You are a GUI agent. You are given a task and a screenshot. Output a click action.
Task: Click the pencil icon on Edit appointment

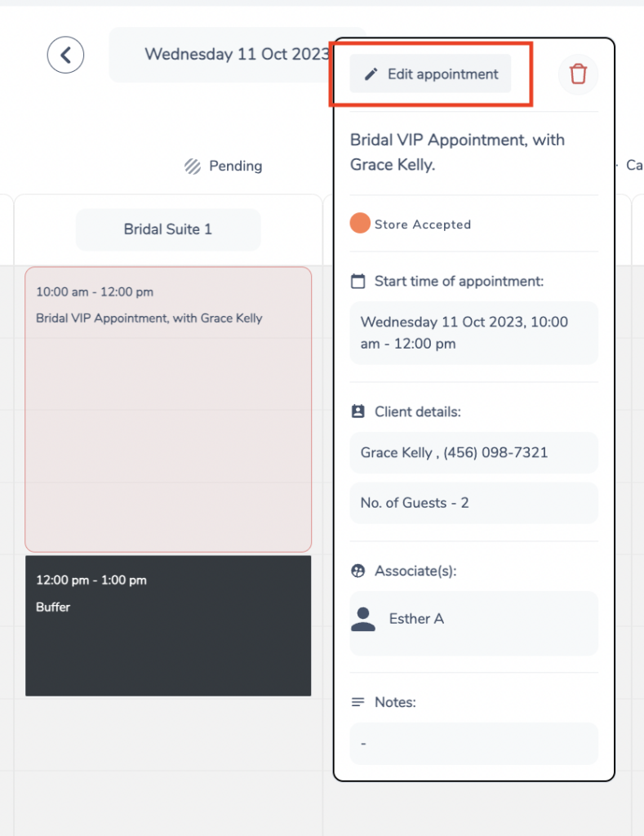click(371, 74)
